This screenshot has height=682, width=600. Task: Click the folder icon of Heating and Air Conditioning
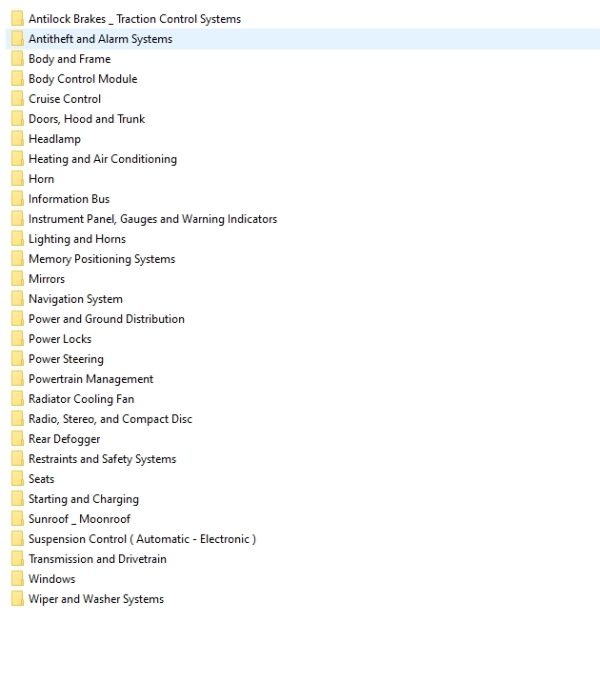(x=17, y=159)
